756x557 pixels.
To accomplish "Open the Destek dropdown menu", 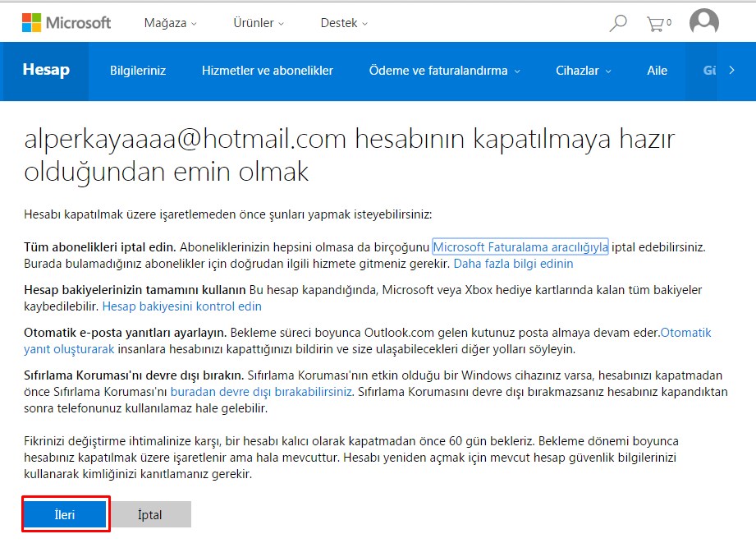I will (x=344, y=23).
